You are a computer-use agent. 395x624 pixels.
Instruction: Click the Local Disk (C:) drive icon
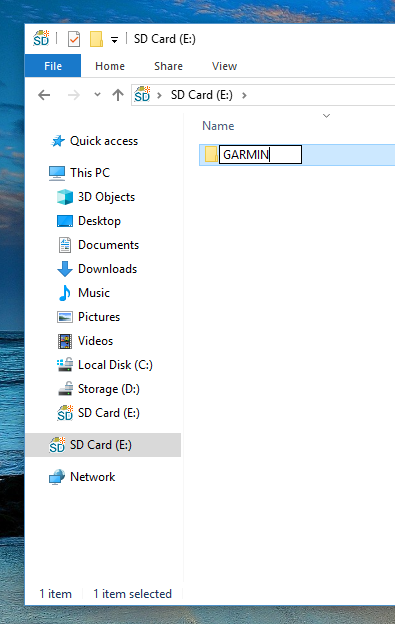coord(65,365)
